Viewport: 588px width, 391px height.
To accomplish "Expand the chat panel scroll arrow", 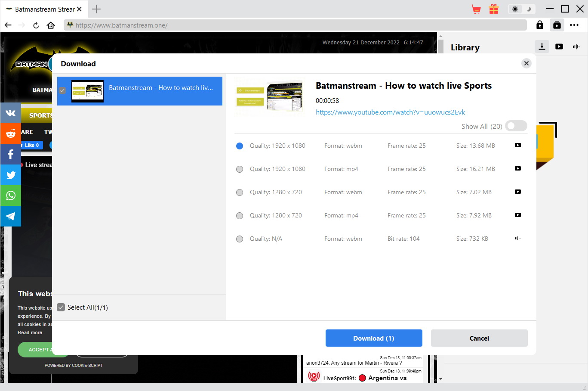I will pyautogui.click(x=440, y=379).
